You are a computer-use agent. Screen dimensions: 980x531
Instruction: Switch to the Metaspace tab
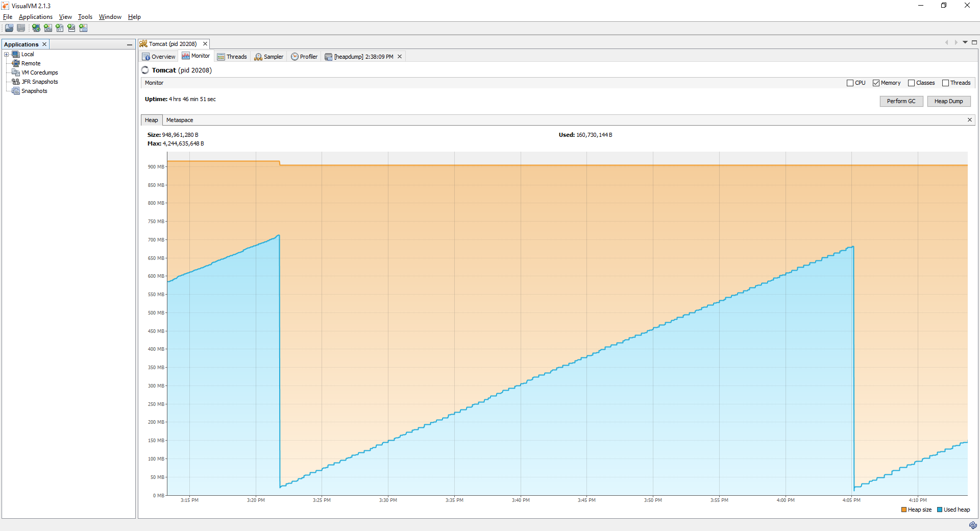click(180, 120)
